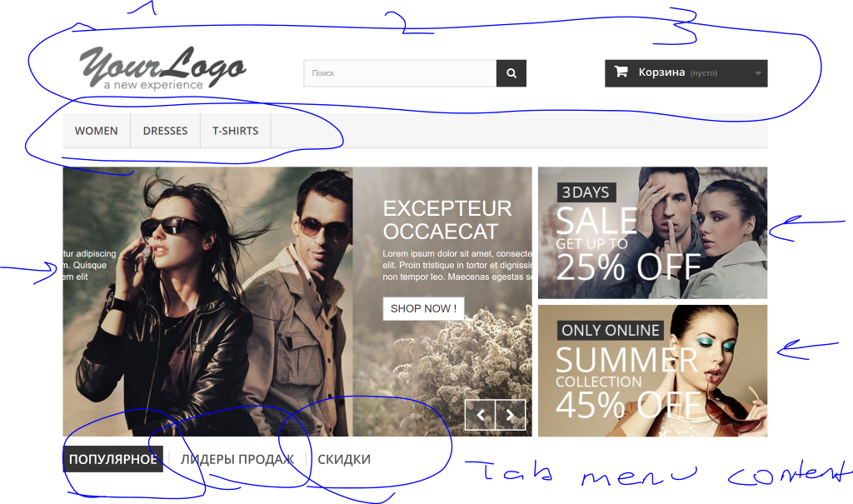The height and width of the screenshot is (504, 853).
Task: Click the shopping cart icon
Action: coord(621,72)
